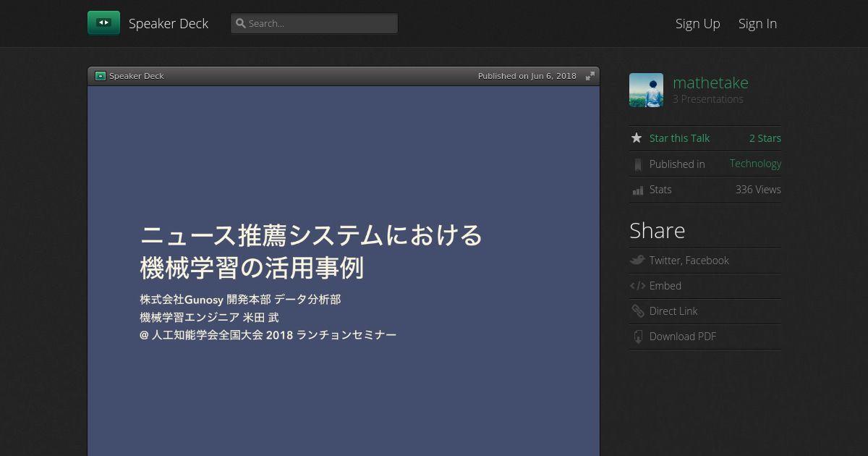Expand the slide viewer to fullscreen
Screen dimensions: 868x456
click(x=590, y=76)
